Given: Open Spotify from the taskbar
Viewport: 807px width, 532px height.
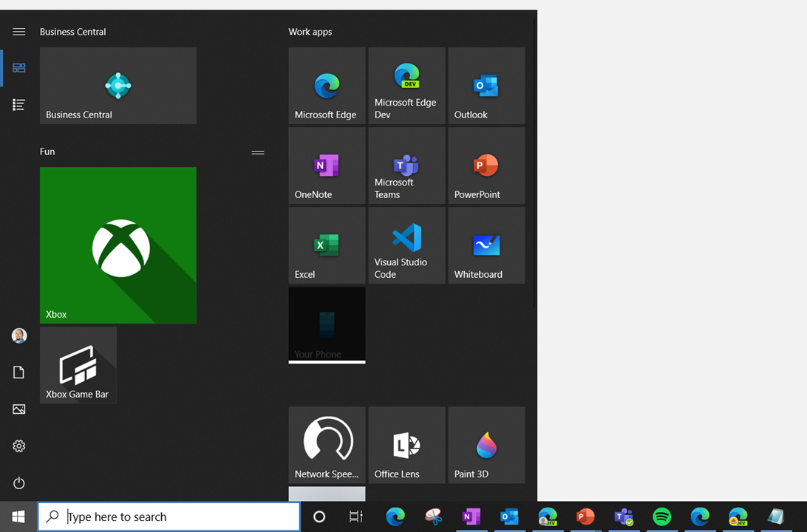Looking at the screenshot, I should coord(662,517).
